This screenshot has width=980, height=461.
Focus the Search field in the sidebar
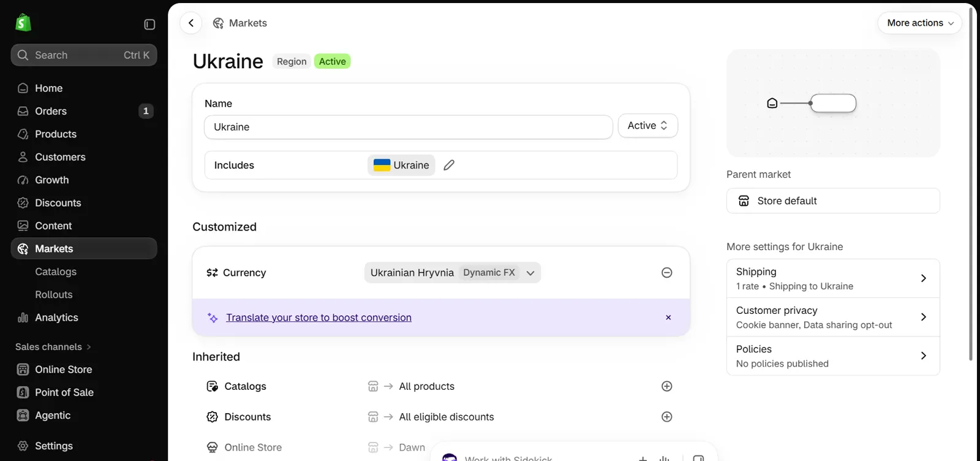click(84, 55)
